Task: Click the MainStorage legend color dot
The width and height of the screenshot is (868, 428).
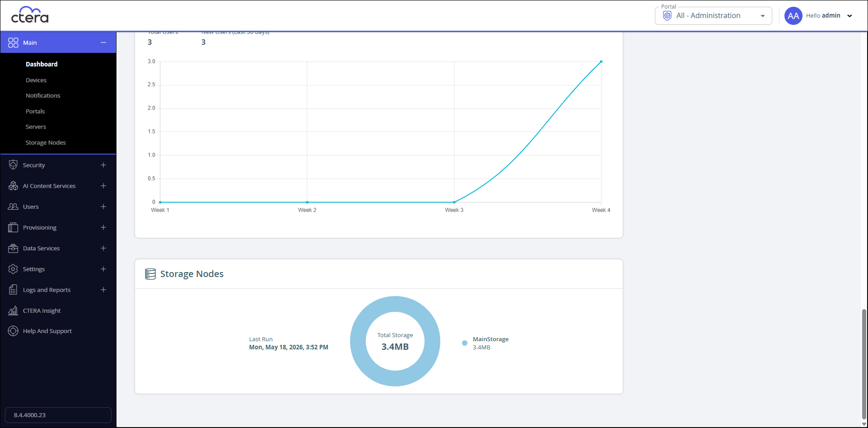Action: click(x=465, y=343)
